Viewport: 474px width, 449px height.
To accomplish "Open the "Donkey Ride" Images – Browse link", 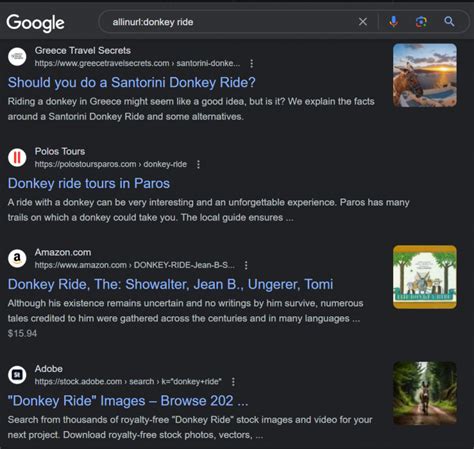I will [128, 401].
